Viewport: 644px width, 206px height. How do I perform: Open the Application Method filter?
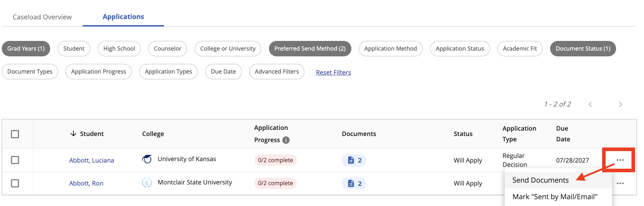[391, 48]
